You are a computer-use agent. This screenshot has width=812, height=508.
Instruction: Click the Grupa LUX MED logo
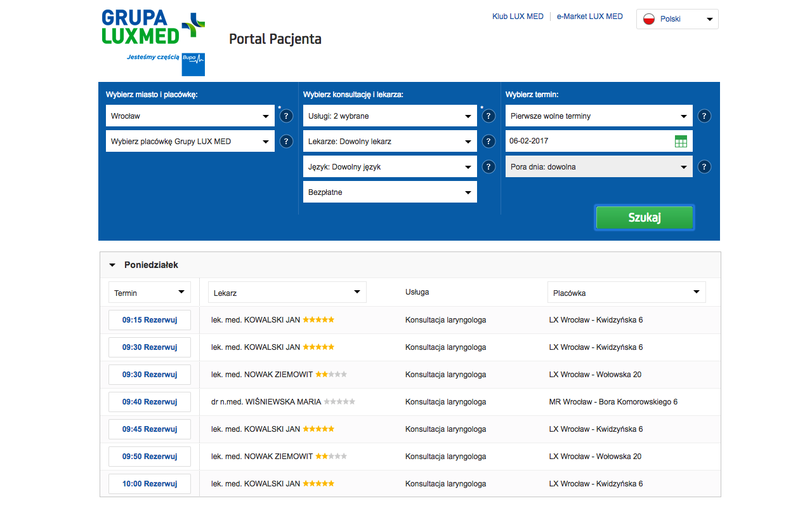(153, 27)
